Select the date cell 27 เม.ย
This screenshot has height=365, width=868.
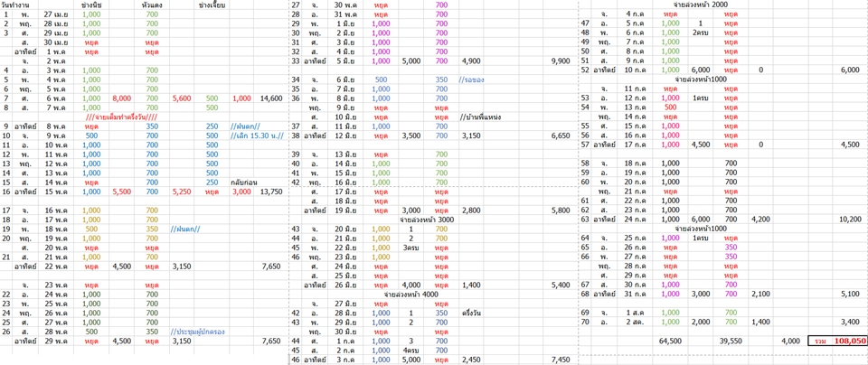(x=56, y=14)
